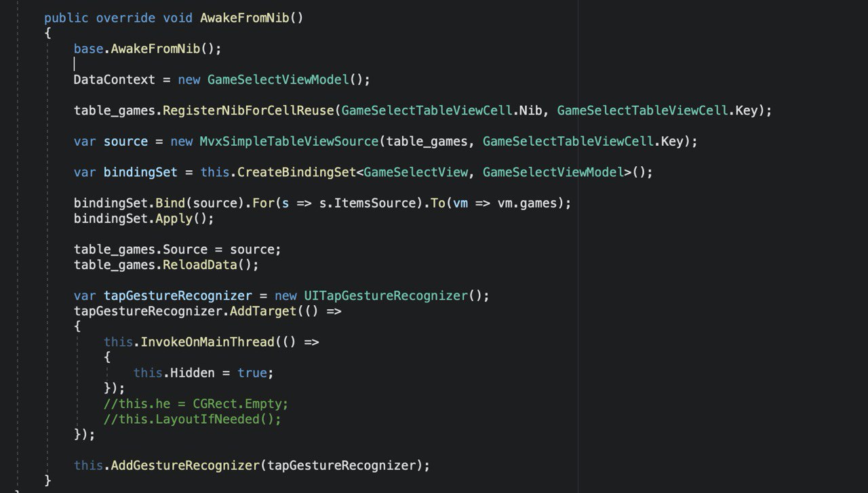
Task: Click the commented LayoutIfNeeded line
Action: tap(193, 419)
